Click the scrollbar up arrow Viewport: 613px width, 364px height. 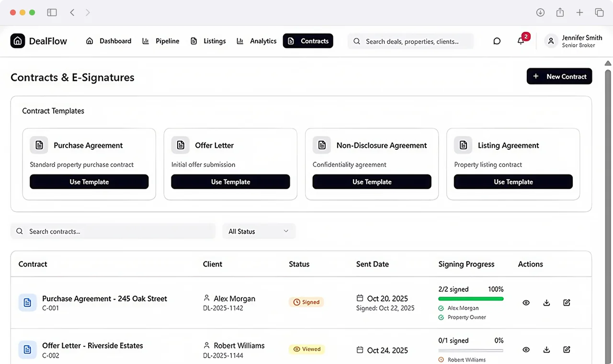[608, 63]
